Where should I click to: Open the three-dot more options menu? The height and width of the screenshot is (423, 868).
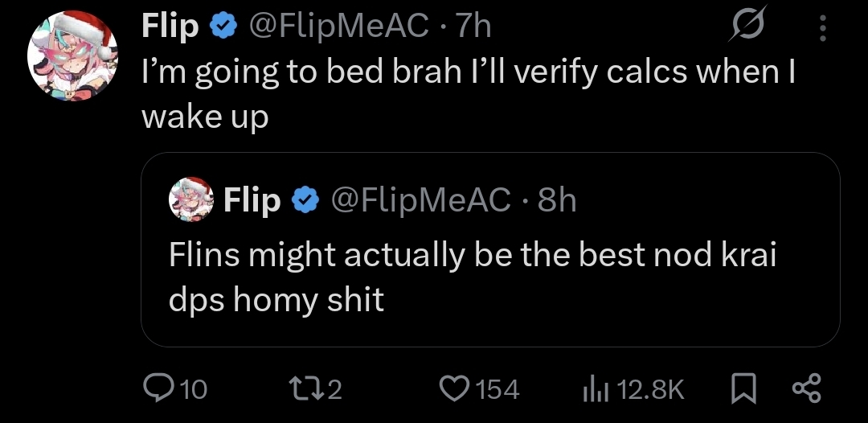[x=821, y=29]
